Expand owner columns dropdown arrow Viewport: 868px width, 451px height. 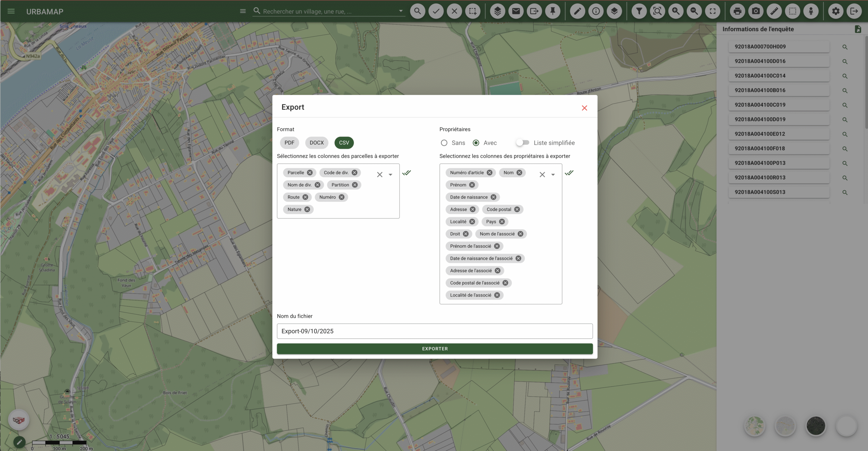[x=553, y=174]
